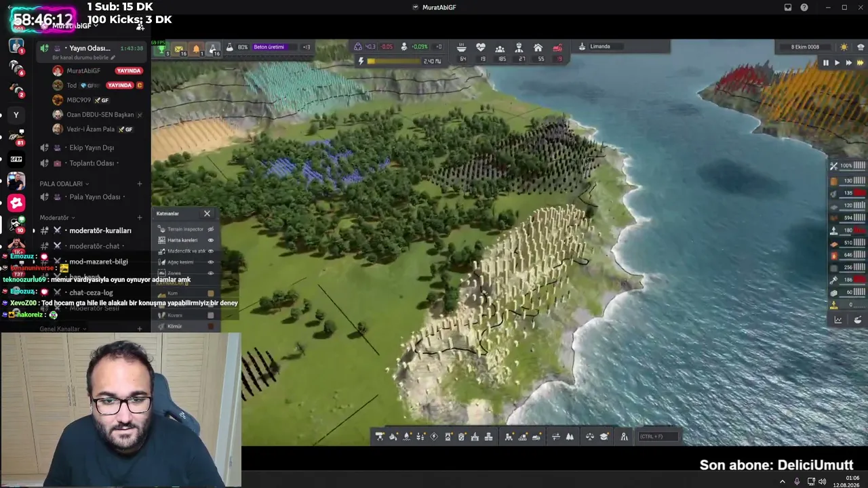Viewport: 868px width, 488px height.
Task: Click the heart health stat icon
Action: [481, 47]
